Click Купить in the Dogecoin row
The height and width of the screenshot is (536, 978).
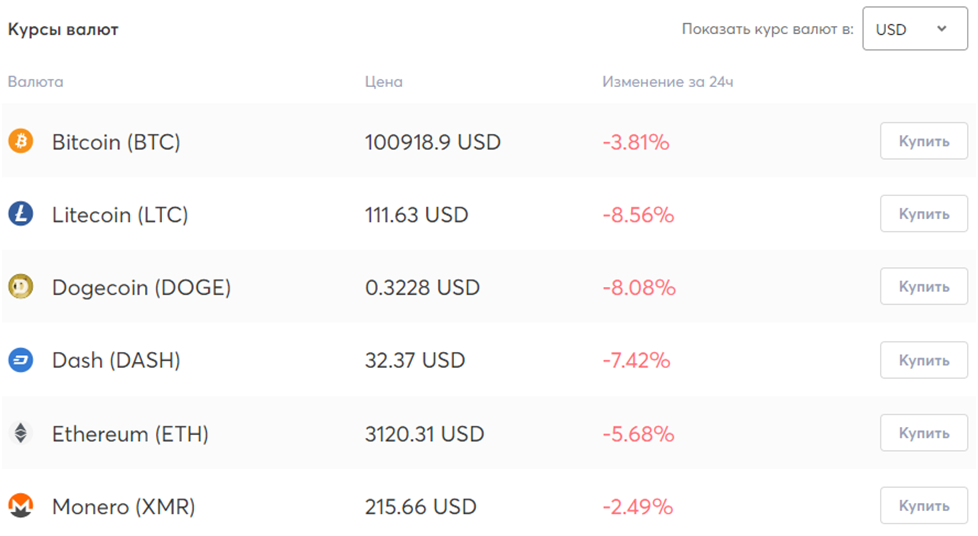[x=924, y=286]
